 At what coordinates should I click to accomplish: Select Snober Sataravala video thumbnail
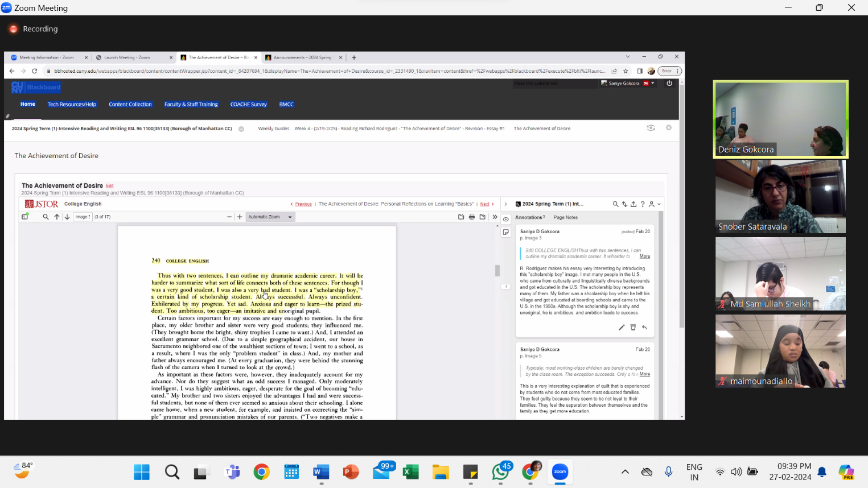[780, 196]
